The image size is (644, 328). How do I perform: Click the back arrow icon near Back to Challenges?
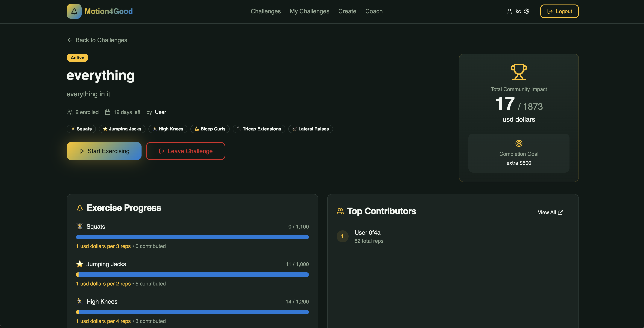click(69, 40)
